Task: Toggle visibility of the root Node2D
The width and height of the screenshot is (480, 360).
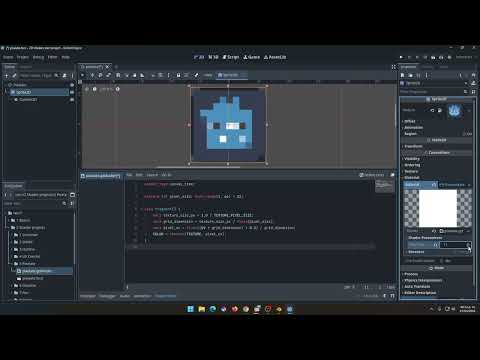Action: tap(72, 85)
